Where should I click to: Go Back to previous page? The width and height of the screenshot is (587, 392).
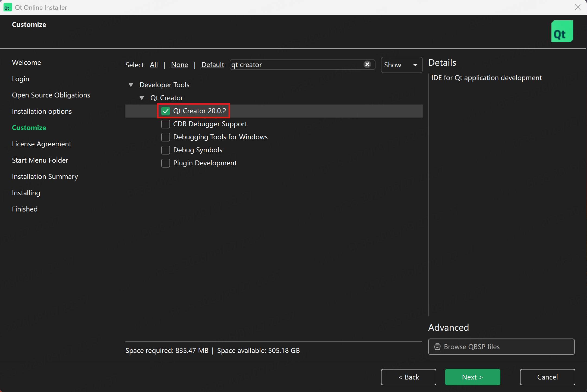(408, 377)
